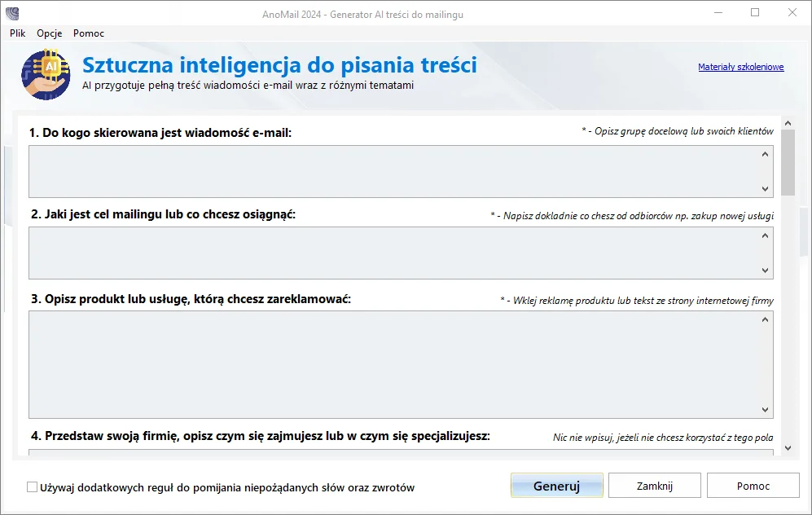Click scroll-down arrow in mailing goal field
Image resolution: width=812 pixels, height=515 pixels.
point(766,271)
